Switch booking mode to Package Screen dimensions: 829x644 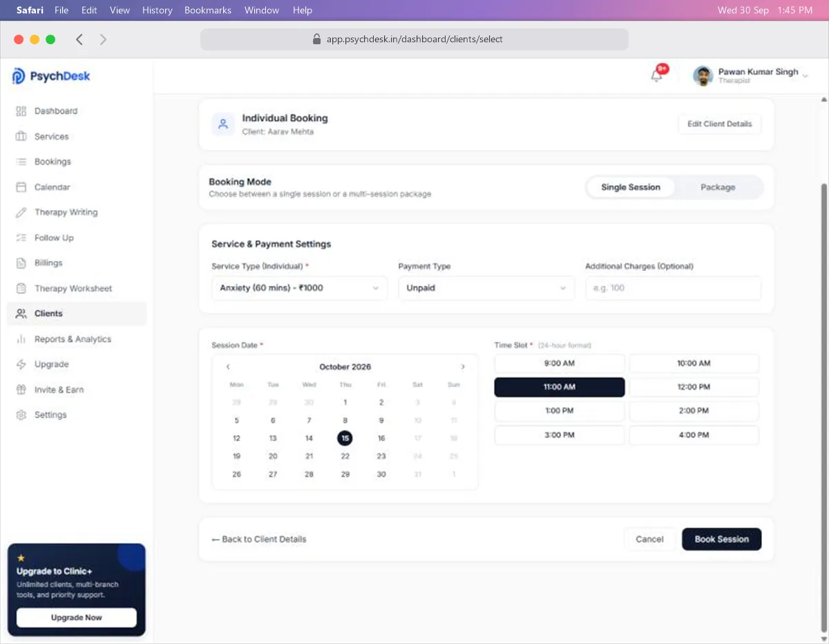point(718,187)
